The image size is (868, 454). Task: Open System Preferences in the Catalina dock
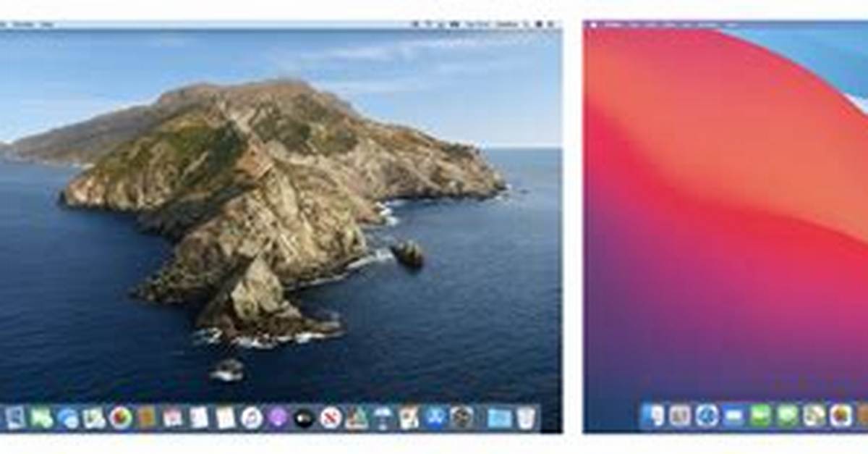461,417
